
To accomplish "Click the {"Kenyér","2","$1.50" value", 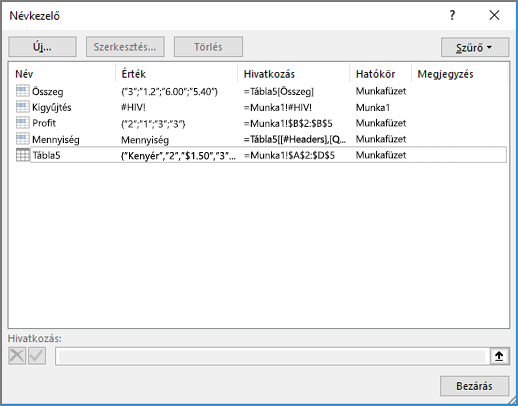I will coord(179,156).
